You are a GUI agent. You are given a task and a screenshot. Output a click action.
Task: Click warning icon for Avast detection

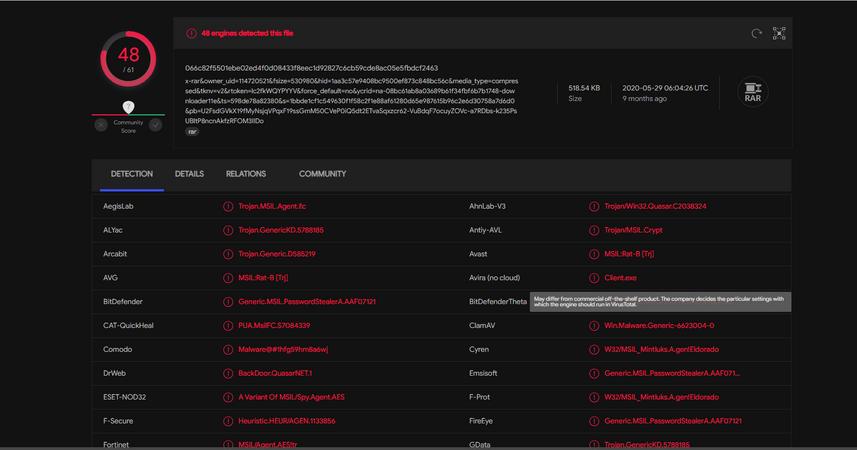(594, 254)
